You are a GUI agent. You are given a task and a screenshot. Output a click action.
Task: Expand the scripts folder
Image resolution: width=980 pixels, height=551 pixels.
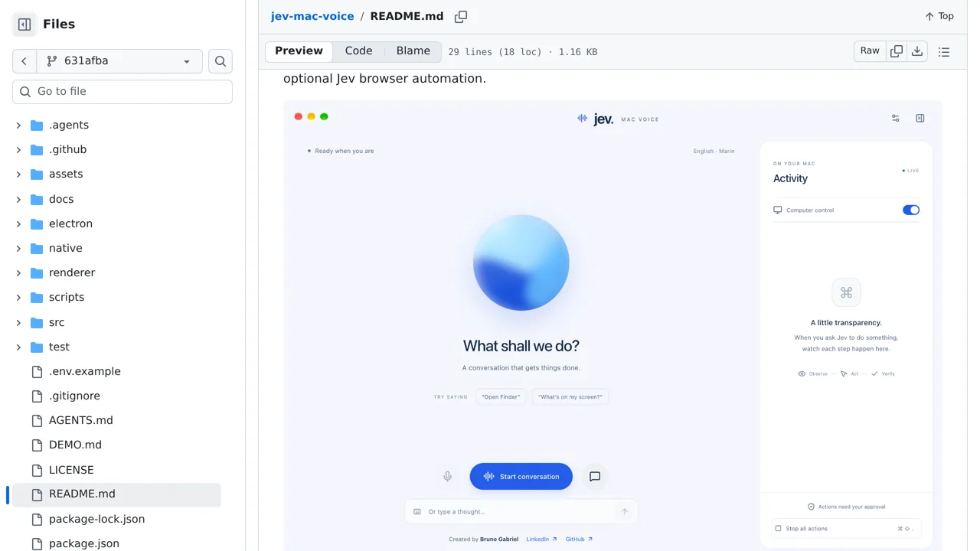click(18, 297)
